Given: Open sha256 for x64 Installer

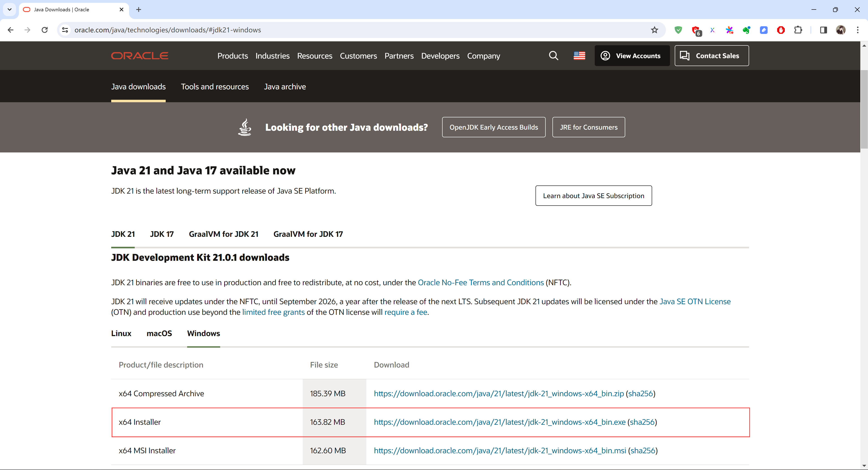Looking at the screenshot, I should click(x=642, y=422).
